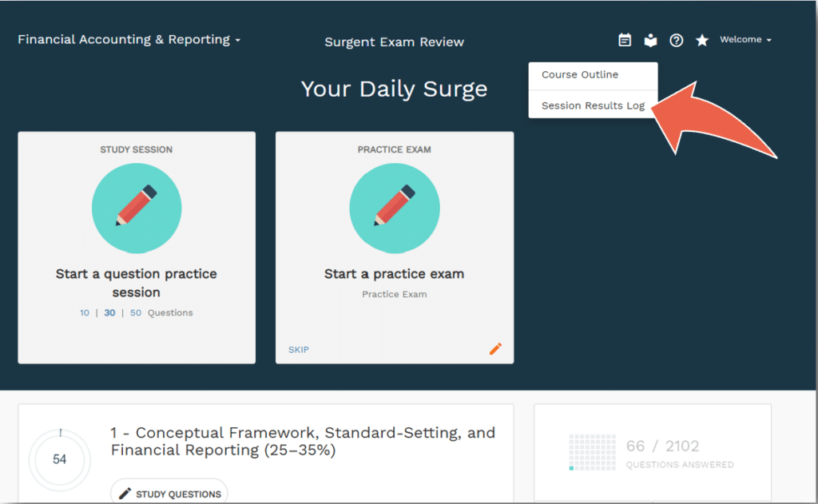The image size is (818, 504).
Task: Click the orange edit pencil on Practice Exam card
Action: point(495,348)
